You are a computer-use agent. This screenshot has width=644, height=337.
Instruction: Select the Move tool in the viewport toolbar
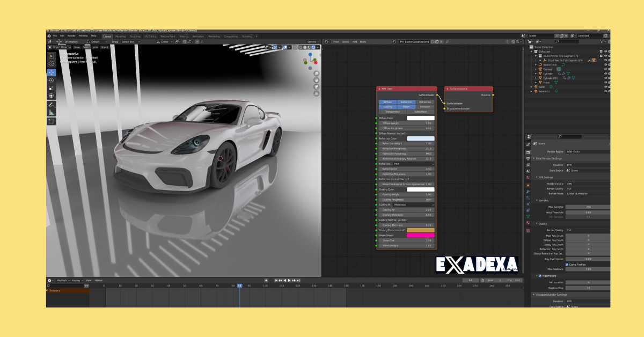[51, 70]
